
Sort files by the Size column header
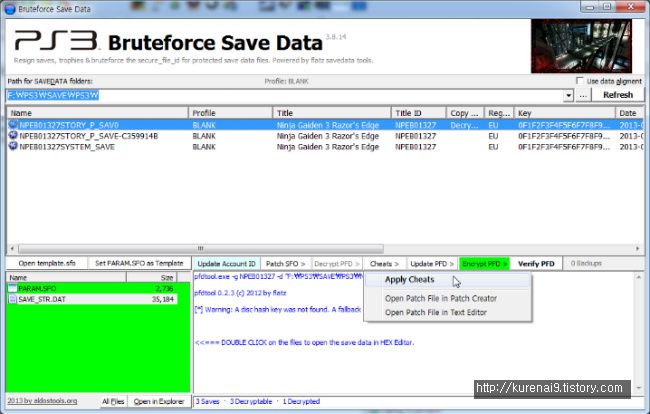tap(152, 277)
